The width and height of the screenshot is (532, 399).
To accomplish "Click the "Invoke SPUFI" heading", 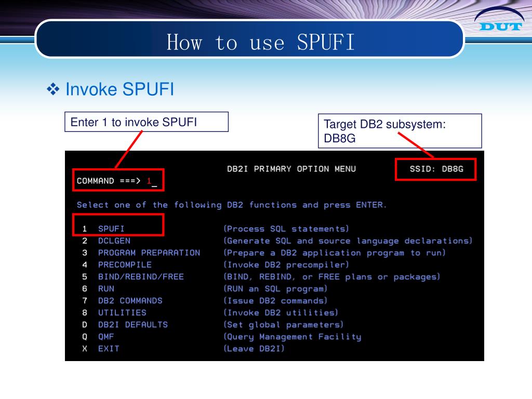I will click(119, 89).
